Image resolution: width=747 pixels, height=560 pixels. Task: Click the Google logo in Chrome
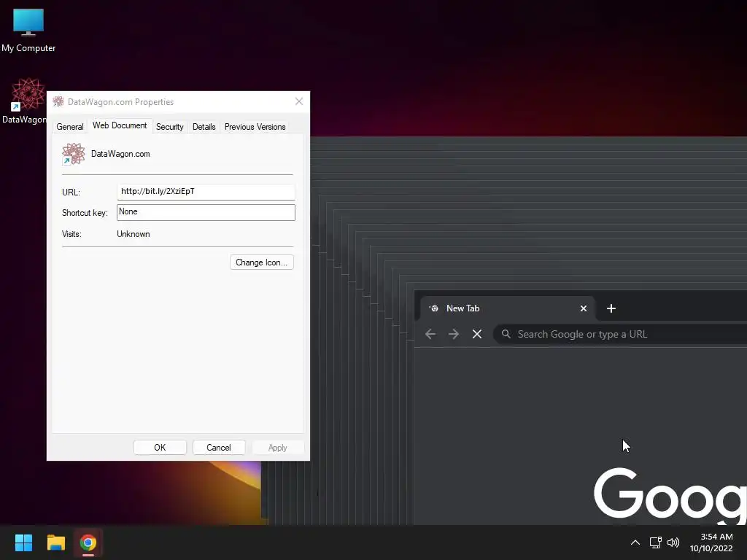(670, 495)
